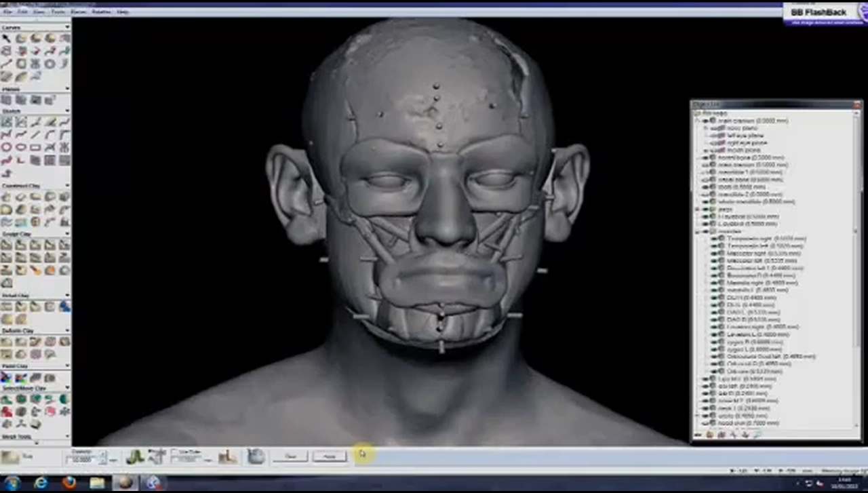868x493 pixels.
Task: Launch Internet Explorer from the taskbar
Action: pos(41,483)
